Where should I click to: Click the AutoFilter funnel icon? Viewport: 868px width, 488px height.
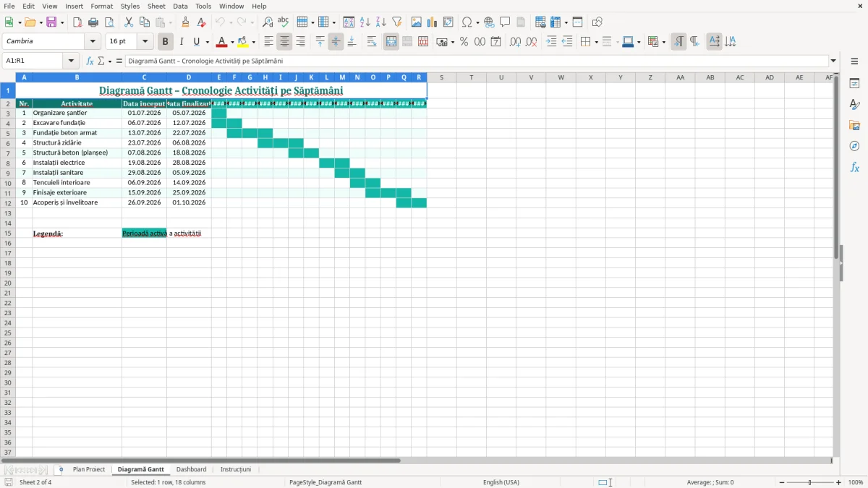click(397, 22)
